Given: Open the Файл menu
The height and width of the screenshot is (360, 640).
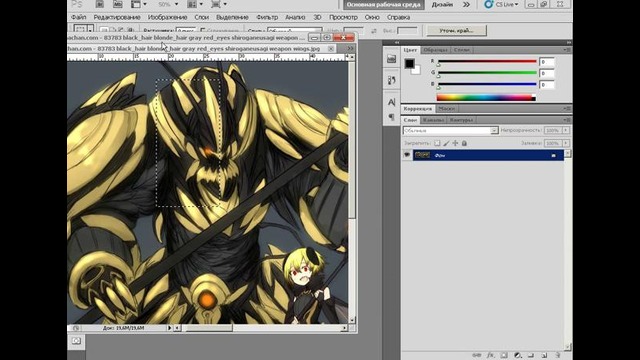Looking at the screenshot, I should [78, 17].
